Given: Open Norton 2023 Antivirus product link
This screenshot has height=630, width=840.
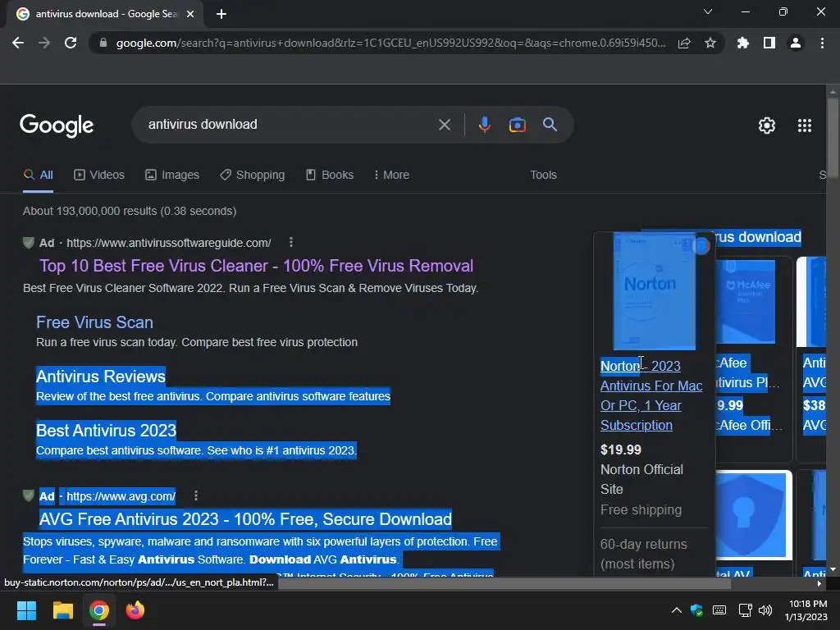Looking at the screenshot, I should (651, 395).
